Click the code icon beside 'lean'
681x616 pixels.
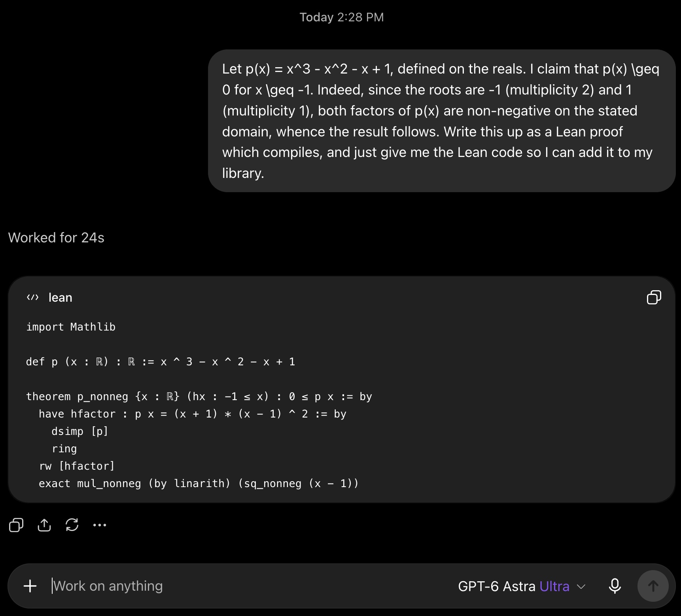click(32, 297)
